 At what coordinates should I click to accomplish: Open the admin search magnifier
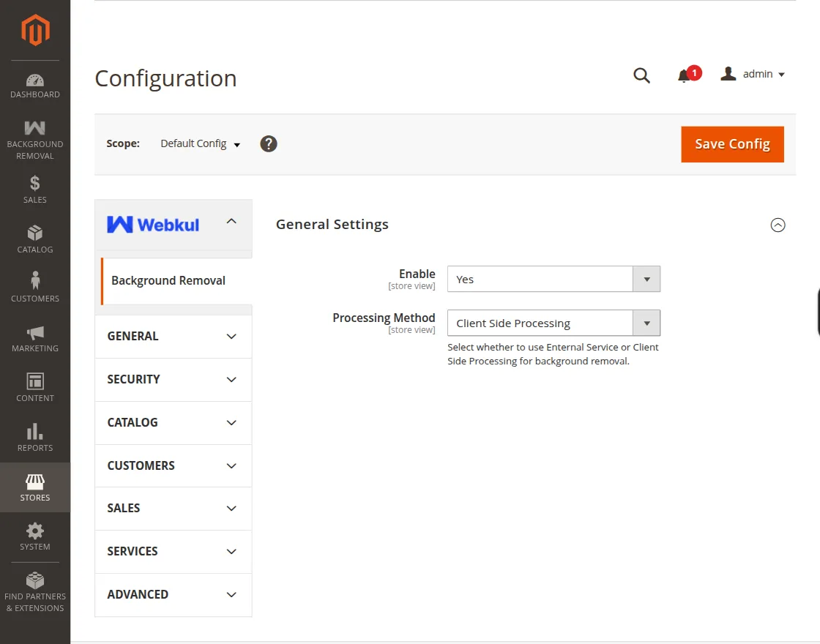point(641,75)
